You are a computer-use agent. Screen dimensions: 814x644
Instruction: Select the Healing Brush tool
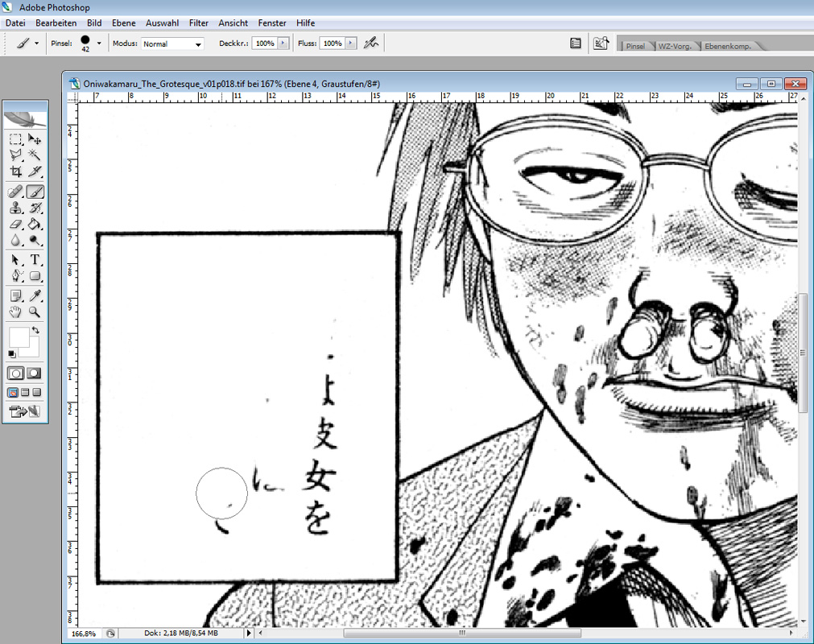click(15, 192)
